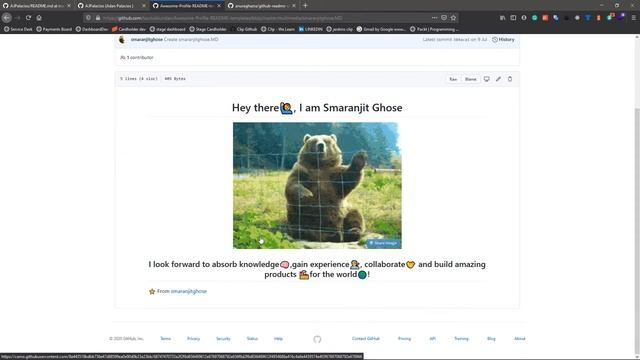Click Share Image overlay on bear picture
This screenshot has width=640, height=360.
point(383,243)
